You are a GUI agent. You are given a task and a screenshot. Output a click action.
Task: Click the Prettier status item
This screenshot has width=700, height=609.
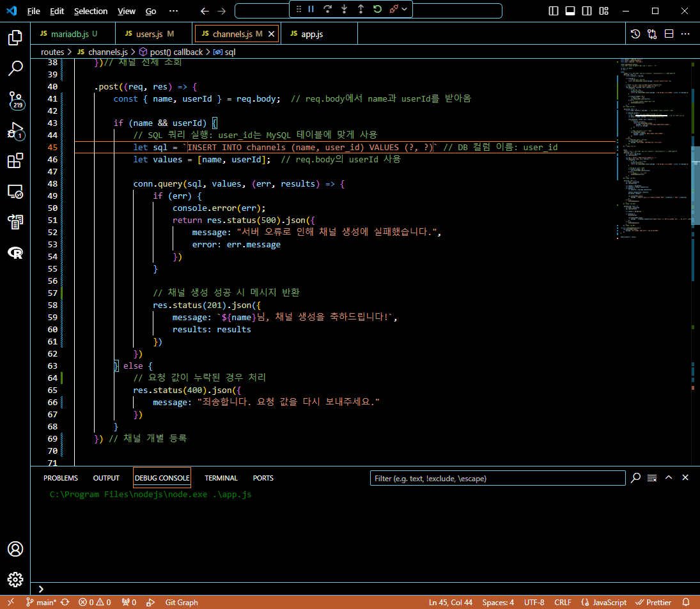[x=653, y=603]
